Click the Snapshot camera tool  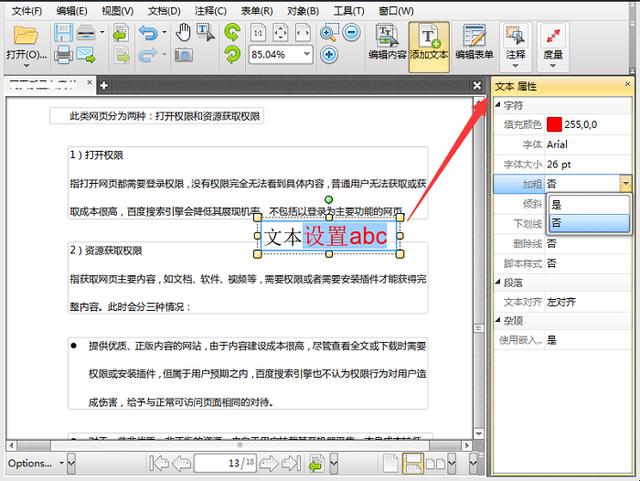pos(184,55)
